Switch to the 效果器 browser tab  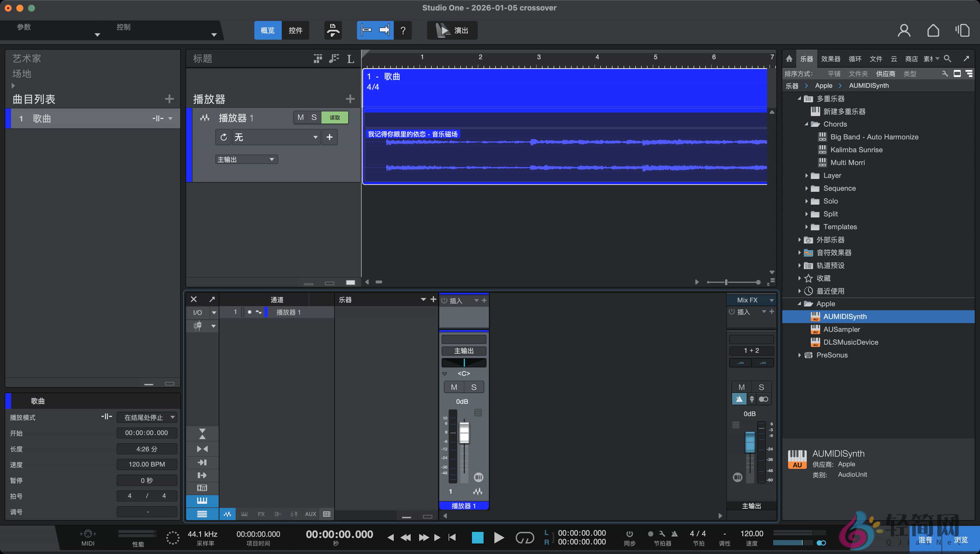coord(830,59)
